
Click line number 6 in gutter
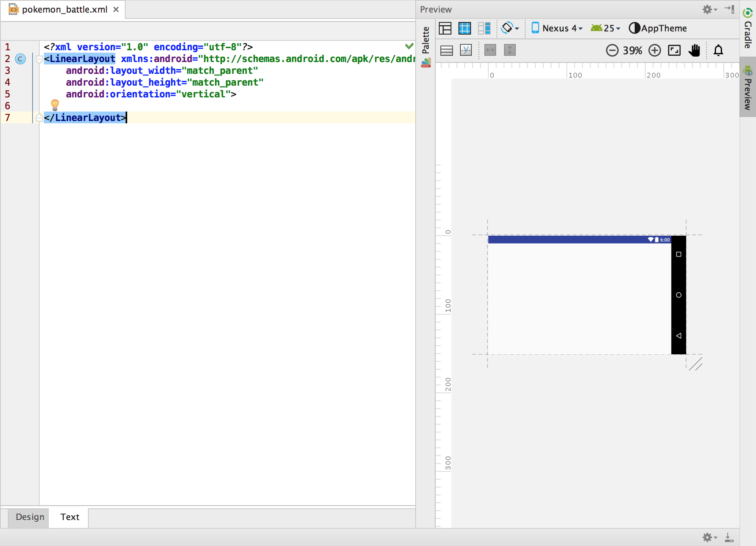coord(7,106)
